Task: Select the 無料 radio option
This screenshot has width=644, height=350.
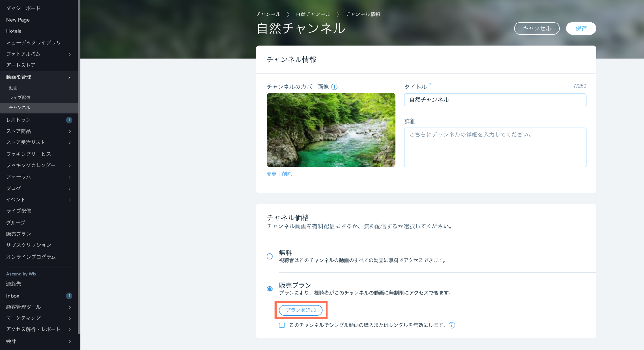Action: [270, 256]
